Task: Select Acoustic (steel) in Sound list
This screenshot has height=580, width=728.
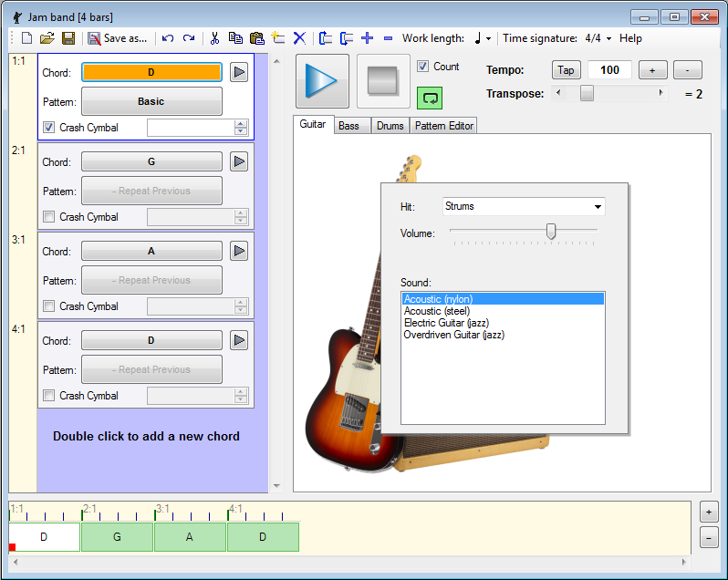Action: click(x=436, y=311)
